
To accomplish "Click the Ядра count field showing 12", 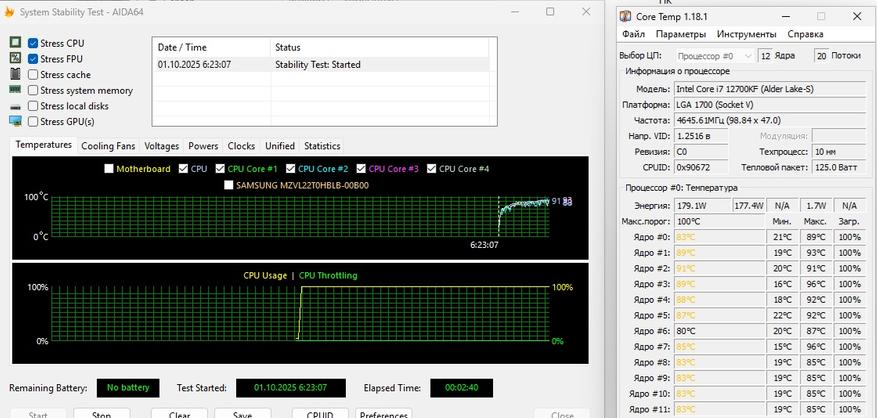I will pyautogui.click(x=765, y=56).
